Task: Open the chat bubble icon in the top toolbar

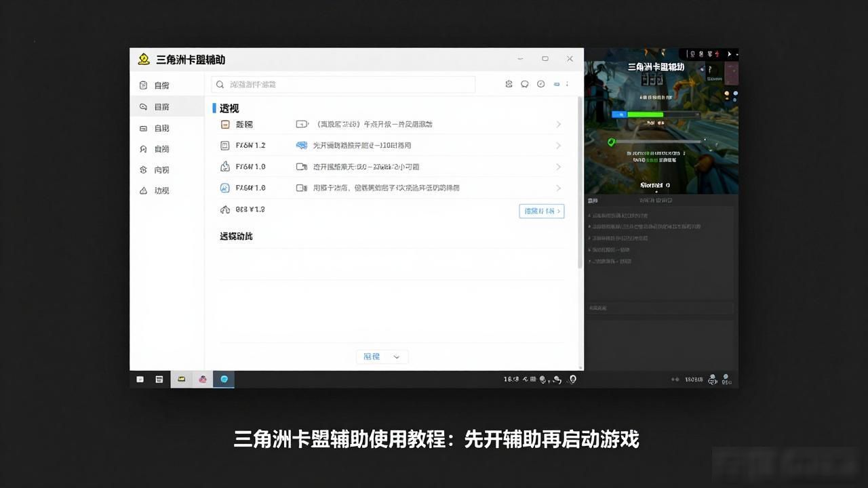Action: pyautogui.click(x=525, y=84)
